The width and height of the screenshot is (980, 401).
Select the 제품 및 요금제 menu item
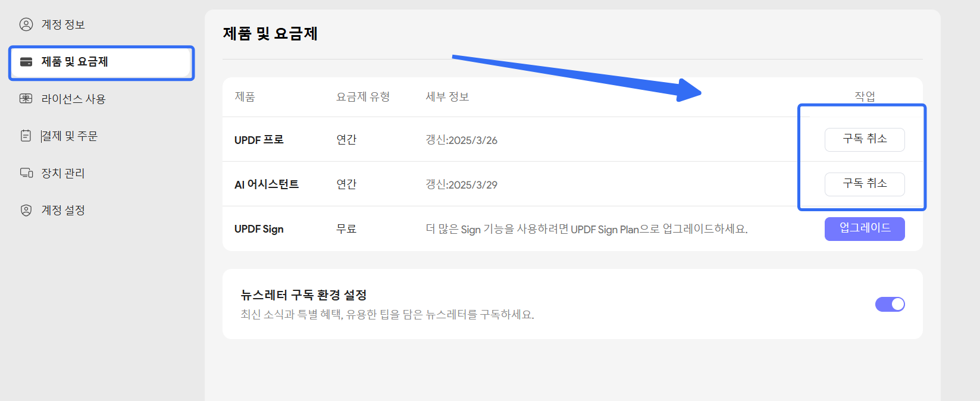click(74, 62)
